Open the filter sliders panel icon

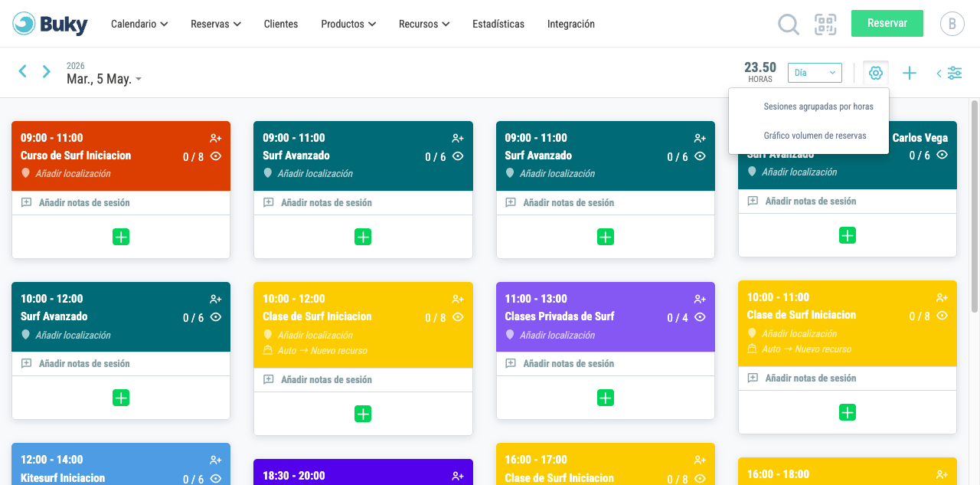tap(955, 73)
